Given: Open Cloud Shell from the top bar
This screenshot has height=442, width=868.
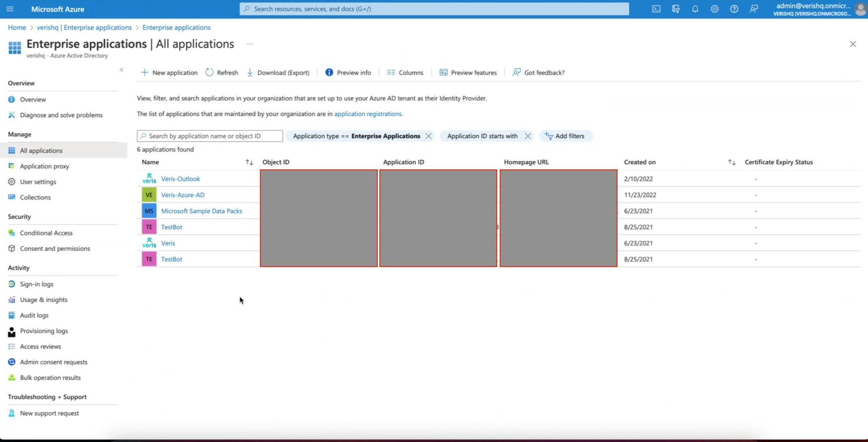Looking at the screenshot, I should [656, 9].
